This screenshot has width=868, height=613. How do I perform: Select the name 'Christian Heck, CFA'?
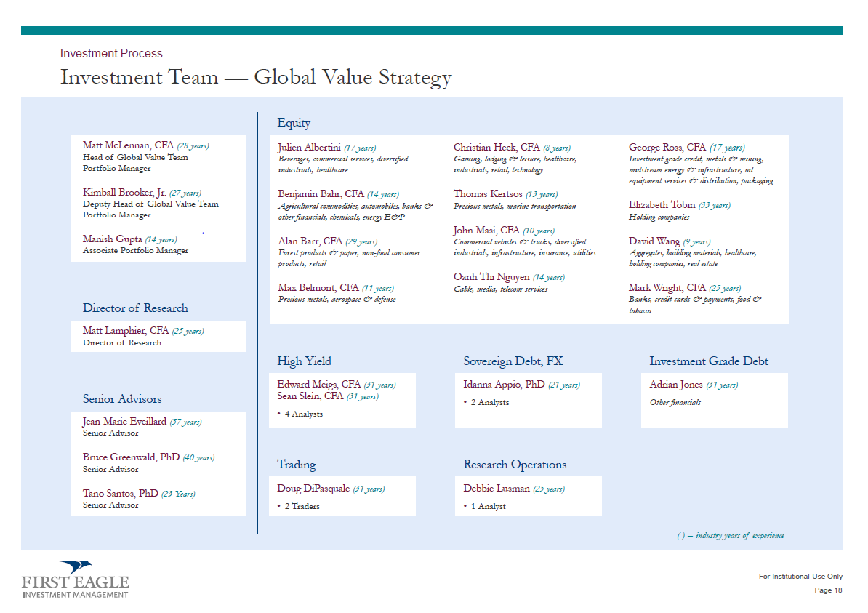pyautogui.click(x=497, y=148)
